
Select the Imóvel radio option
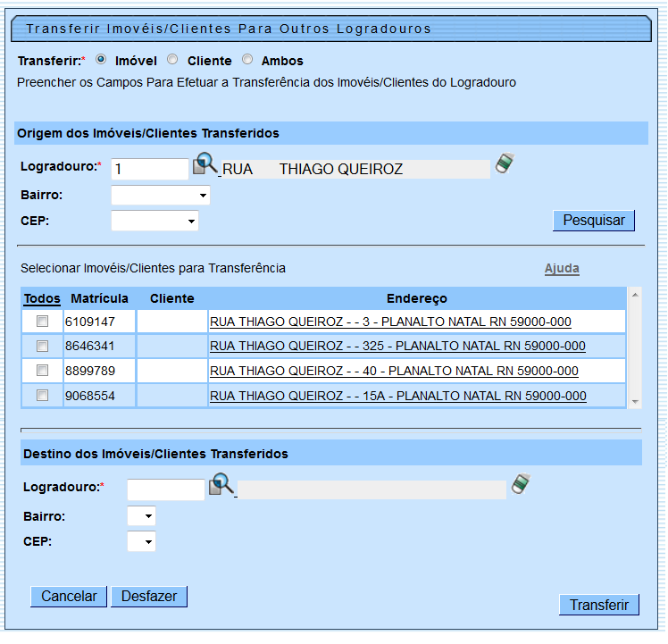(101, 61)
